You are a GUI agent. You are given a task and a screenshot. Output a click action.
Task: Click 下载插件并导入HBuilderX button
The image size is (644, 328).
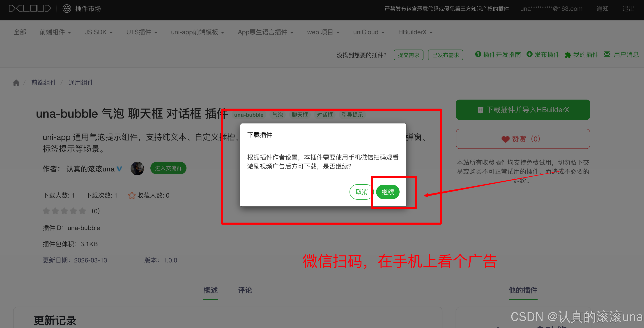pyautogui.click(x=523, y=110)
